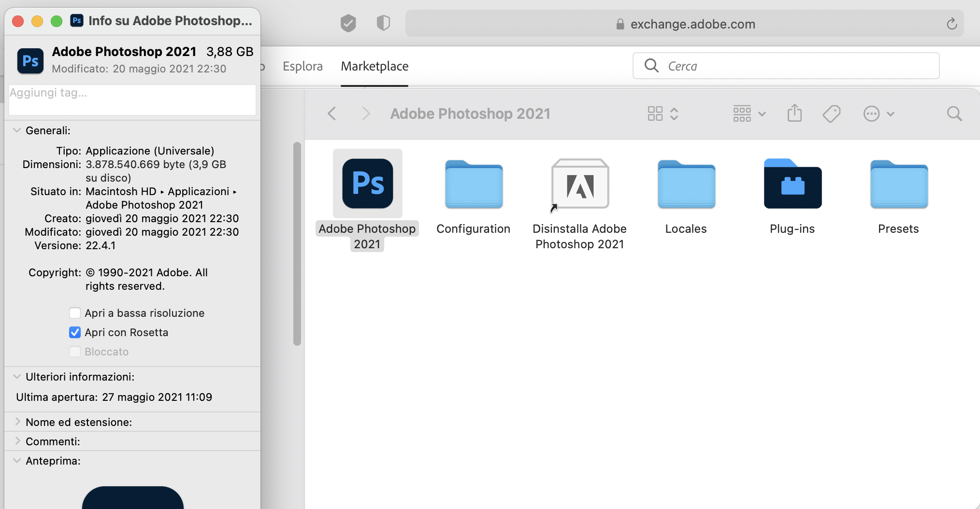Enable Apri a bassa risoluzione checkbox
Viewport: 980px width, 509px height.
tap(75, 313)
